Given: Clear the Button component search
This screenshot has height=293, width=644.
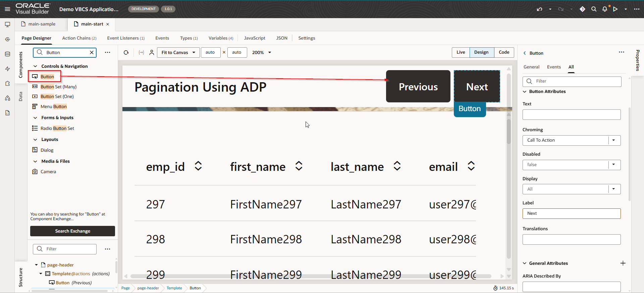Looking at the screenshot, I should [x=92, y=52].
